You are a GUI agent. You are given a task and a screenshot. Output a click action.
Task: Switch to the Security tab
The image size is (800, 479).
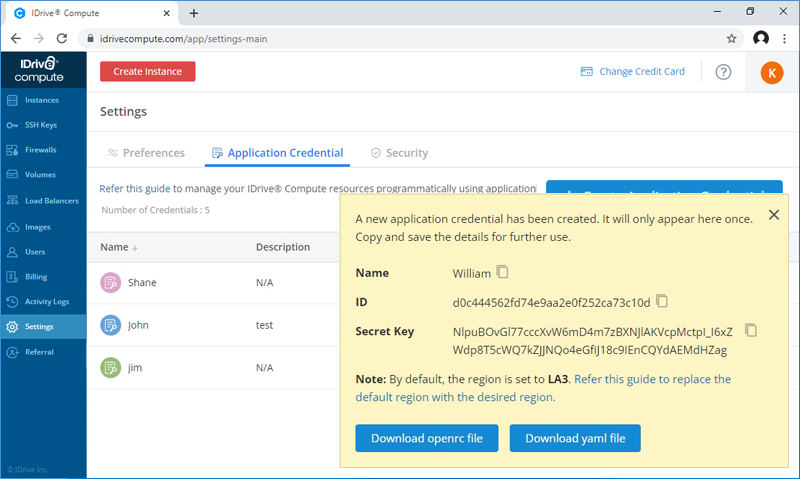click(399, 153)
